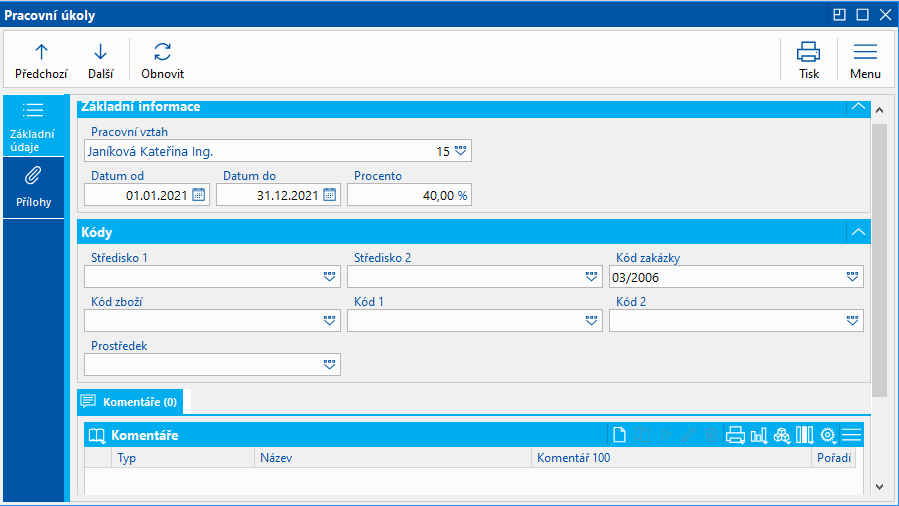The image size is (899, 506).
Task: Click the Pracovní vztah field Janíková Kateřina
Action: tap(278, 151)
